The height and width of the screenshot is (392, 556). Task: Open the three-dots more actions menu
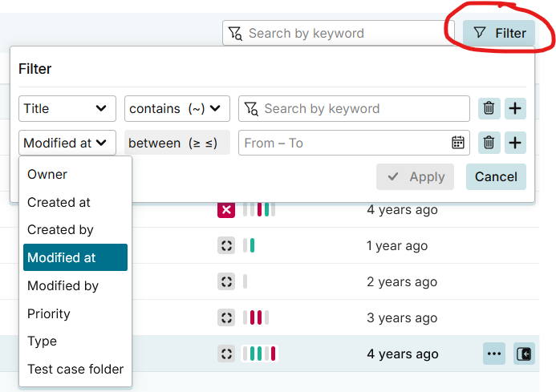(493, 354)
